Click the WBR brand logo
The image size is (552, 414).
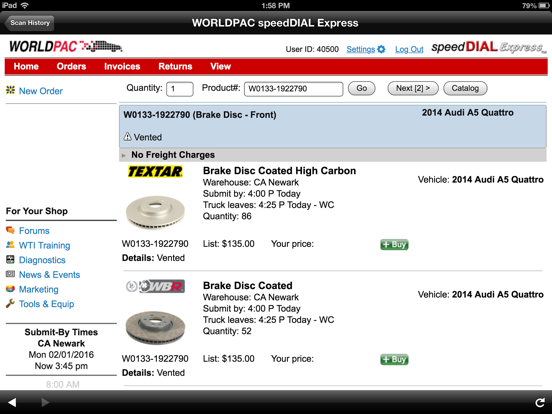pos(155,286)
